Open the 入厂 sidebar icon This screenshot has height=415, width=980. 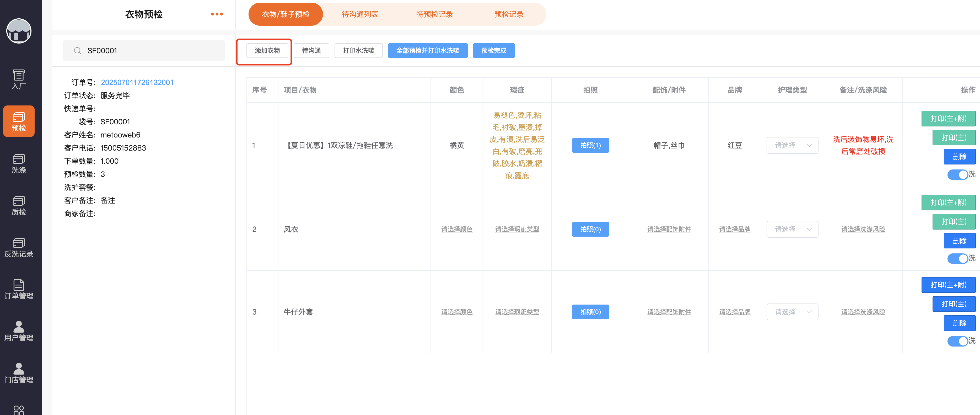tap(19, 79)
